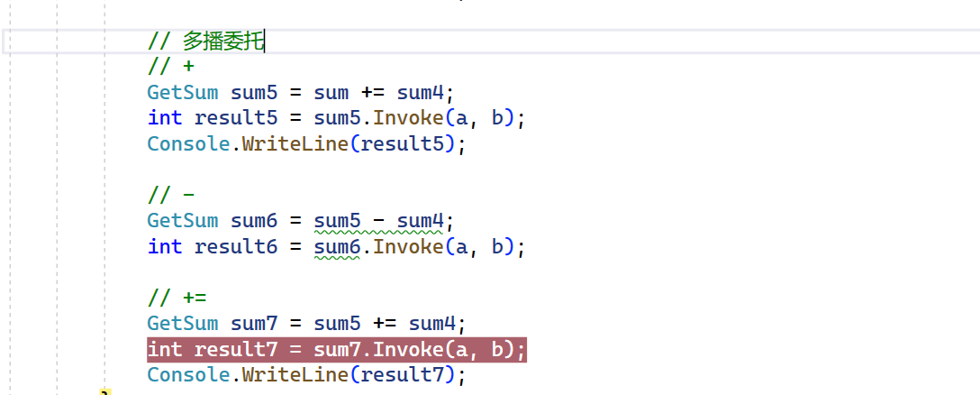This screenshot has width=980, height=395.
Task: Click 'Invoke' in 'sum5.Invoke(a, b)'
Action: click(408, 118)
